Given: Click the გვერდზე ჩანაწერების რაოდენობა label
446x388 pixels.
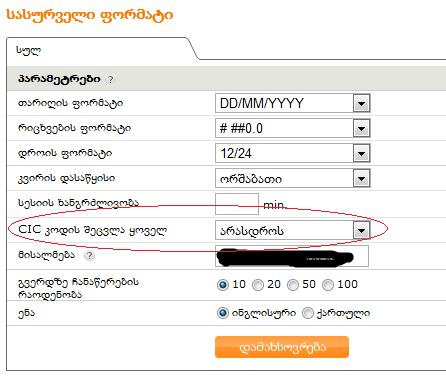Looking at the screenshot, I should (x=78, y=288).
